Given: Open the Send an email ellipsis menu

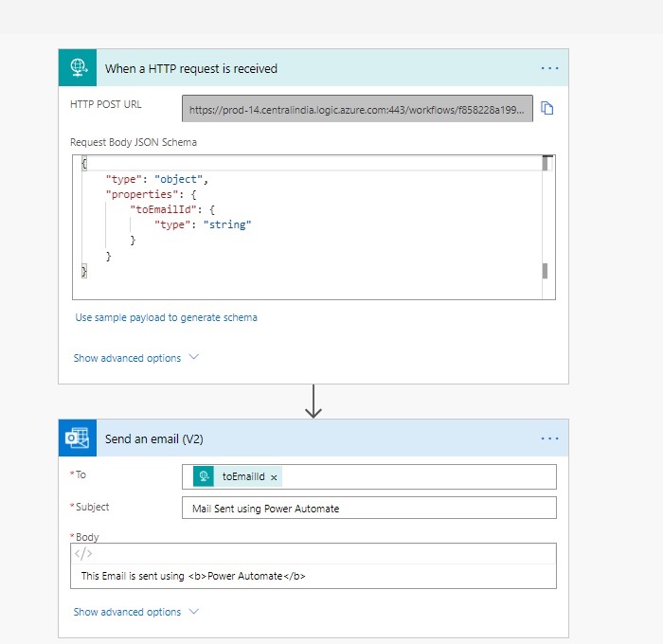Looking at the screenshot, I should pos(549,438).
